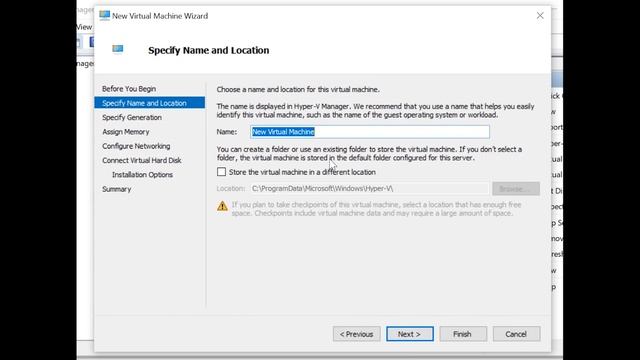Viewport: 640px width, 360px height.
Task: Open the Assign Memory step
Action: pos(126,131)
